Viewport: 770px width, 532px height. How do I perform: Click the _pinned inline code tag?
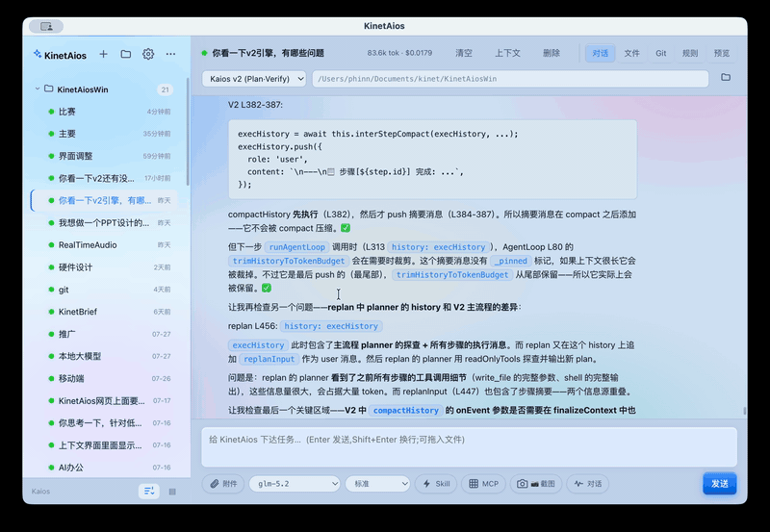tap(511, 261)
